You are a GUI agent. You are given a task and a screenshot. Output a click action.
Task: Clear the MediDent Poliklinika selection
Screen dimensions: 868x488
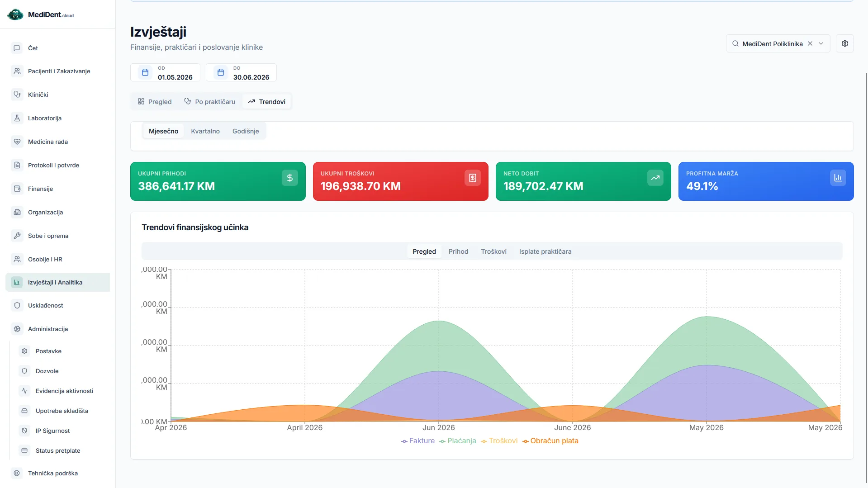tap(810, 43)
